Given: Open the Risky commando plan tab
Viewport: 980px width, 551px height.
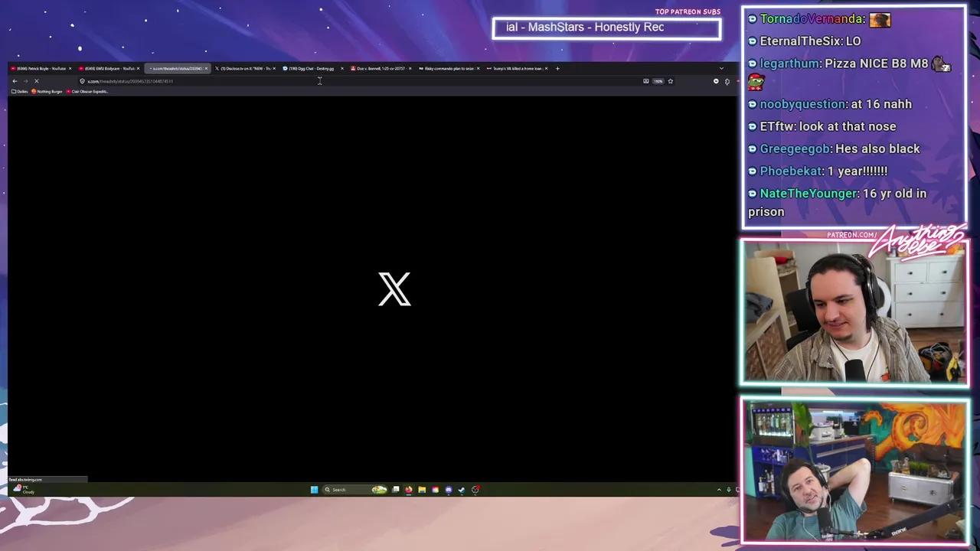Looking at the screenshot, I should [x=448, y=68].
